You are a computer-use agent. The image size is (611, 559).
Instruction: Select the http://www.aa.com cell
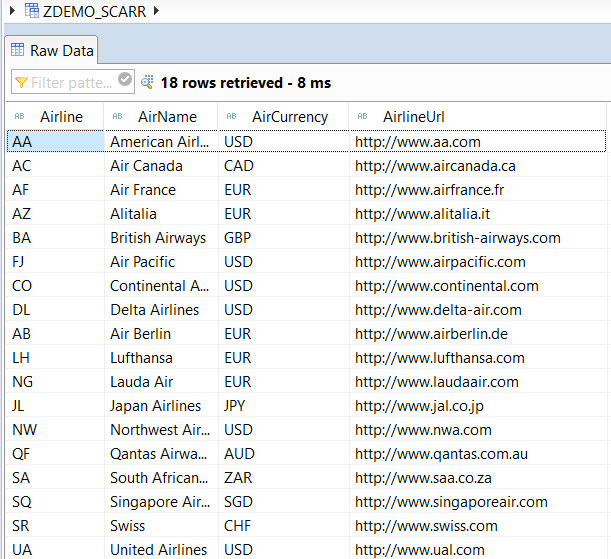pyautogui.click(x=478, y=142)
